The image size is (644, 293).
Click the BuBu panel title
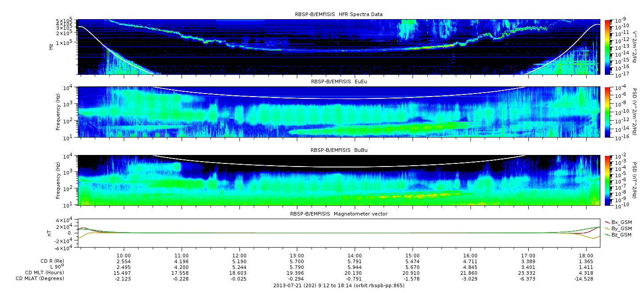point(339,151)
